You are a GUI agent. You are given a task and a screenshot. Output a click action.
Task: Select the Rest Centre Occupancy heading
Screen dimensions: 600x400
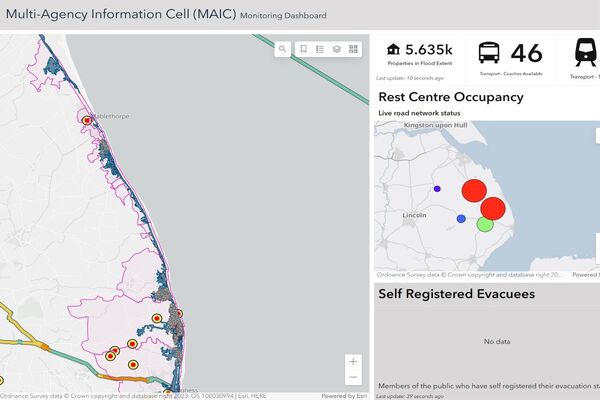point(449,97)
